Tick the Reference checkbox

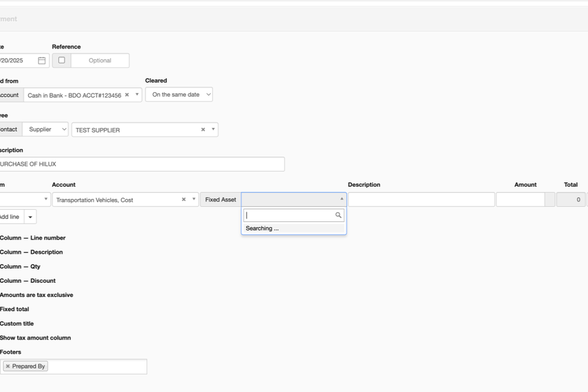[x=61, y=60]
